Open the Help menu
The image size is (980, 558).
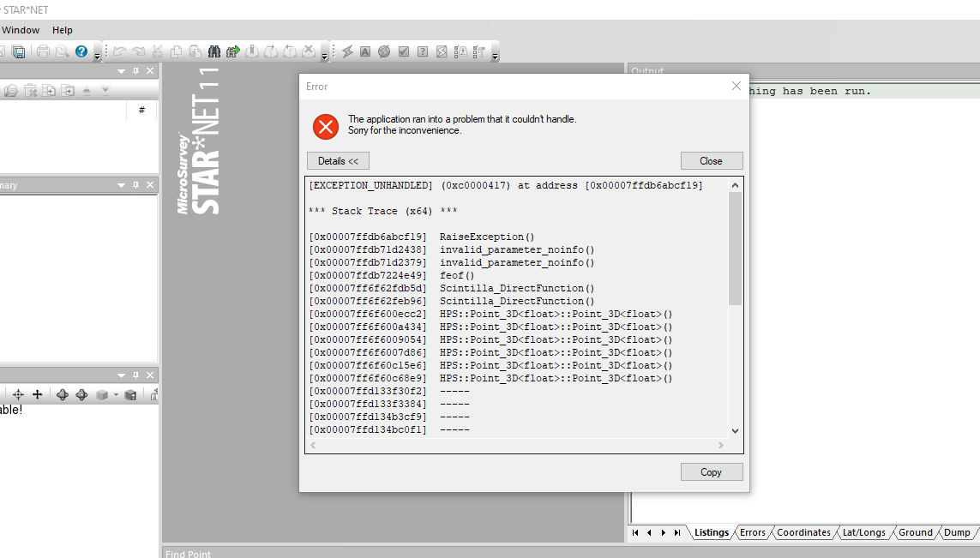63,30
